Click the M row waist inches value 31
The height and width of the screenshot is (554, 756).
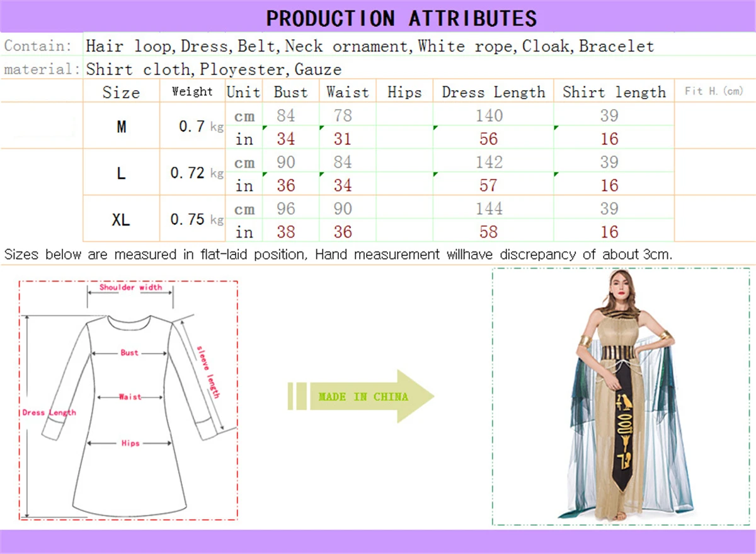point(343,139)
